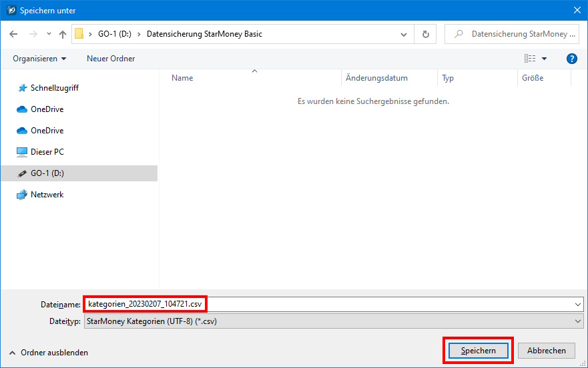
Task: Open Dieser PC in navigation pane
Action: 47,152
